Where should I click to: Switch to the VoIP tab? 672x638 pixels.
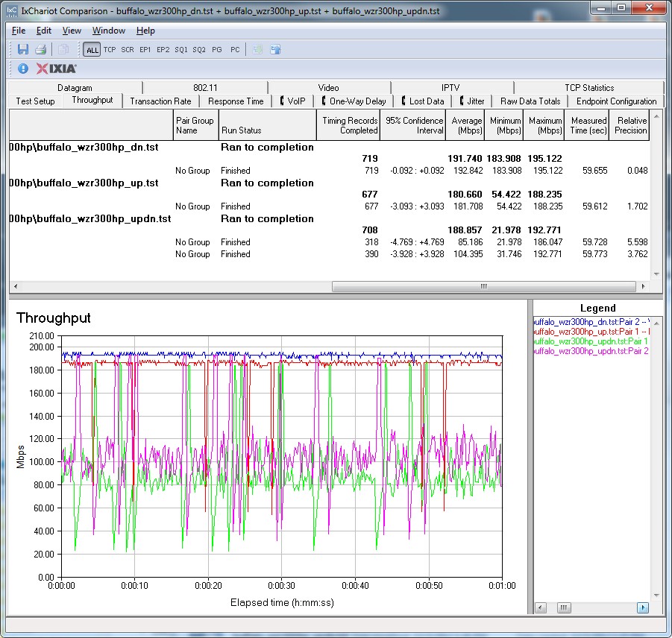coord(292,101)
